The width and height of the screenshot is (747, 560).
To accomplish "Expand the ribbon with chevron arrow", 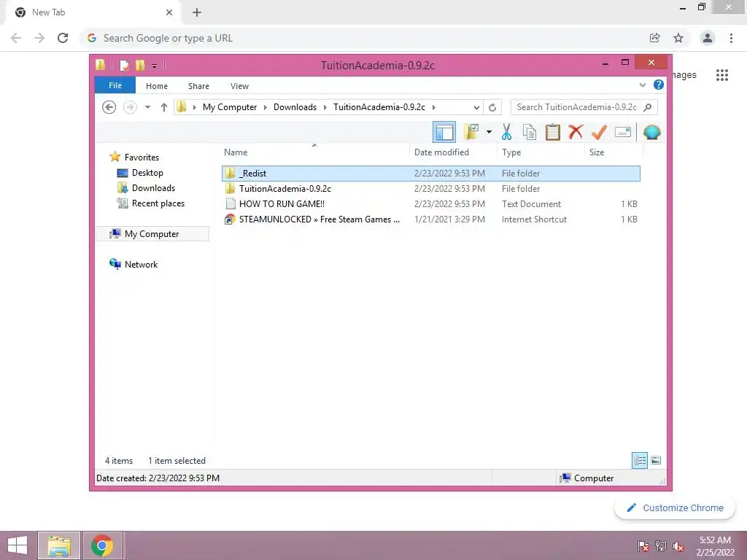I will (x=642, y=85).
